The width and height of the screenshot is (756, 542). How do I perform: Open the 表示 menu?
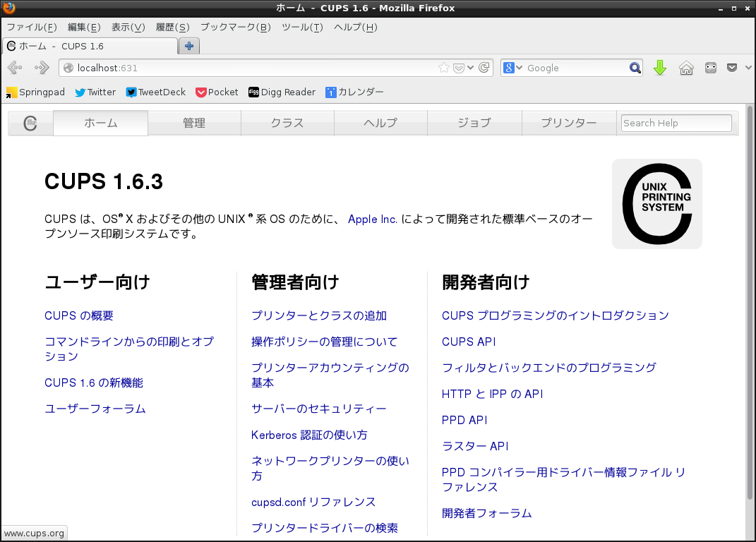point(128,27)
